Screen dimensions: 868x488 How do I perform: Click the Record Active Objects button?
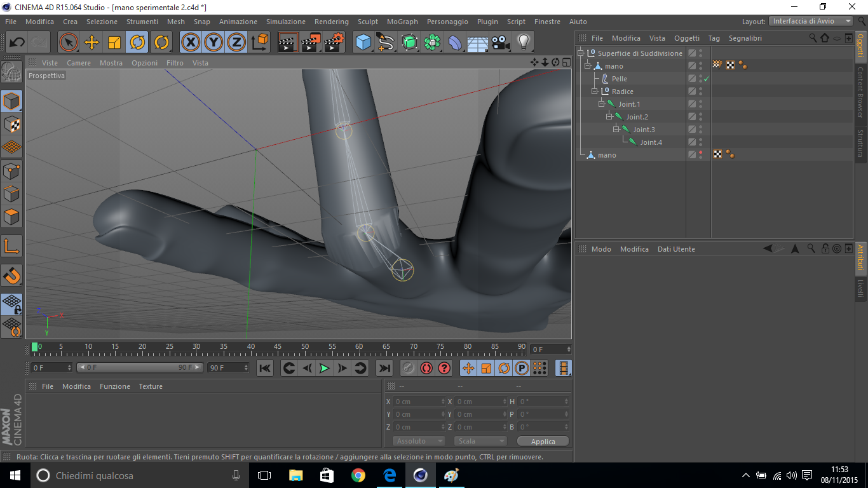(408, 368)
